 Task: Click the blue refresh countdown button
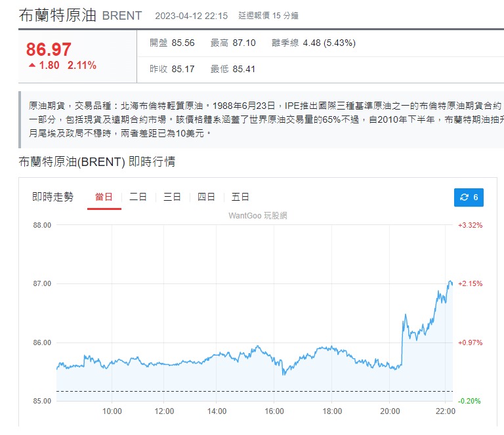[469, 197]
